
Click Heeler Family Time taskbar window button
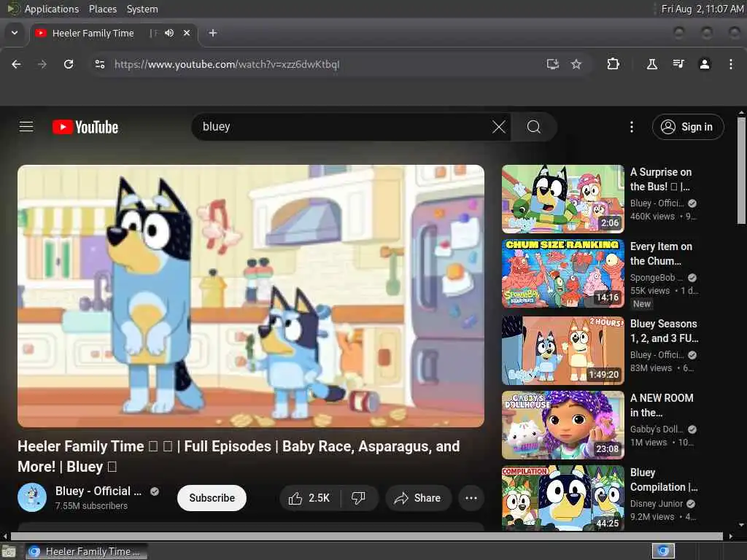[86, 551]
